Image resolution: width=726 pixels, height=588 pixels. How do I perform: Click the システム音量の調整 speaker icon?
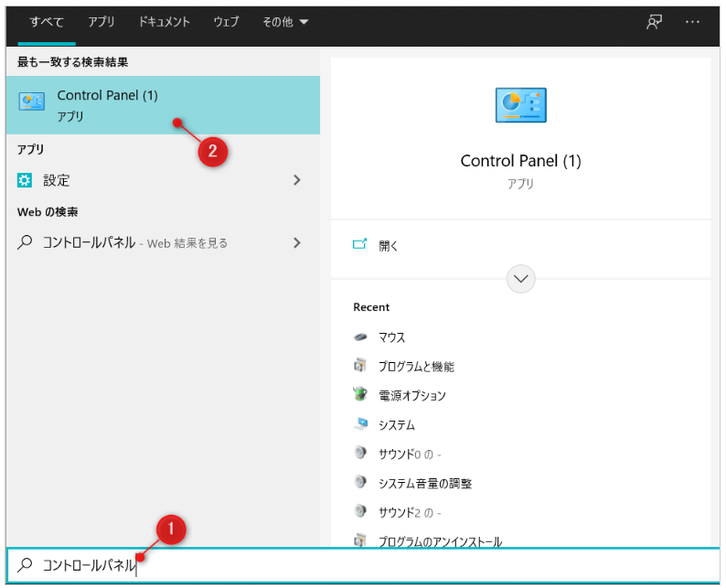360,482
